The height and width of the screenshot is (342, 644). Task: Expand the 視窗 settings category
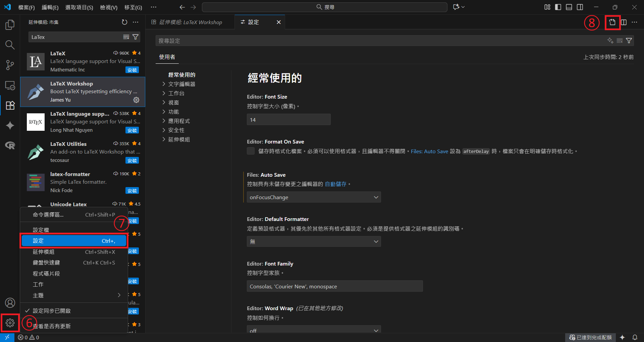click(x=173, y=103)
